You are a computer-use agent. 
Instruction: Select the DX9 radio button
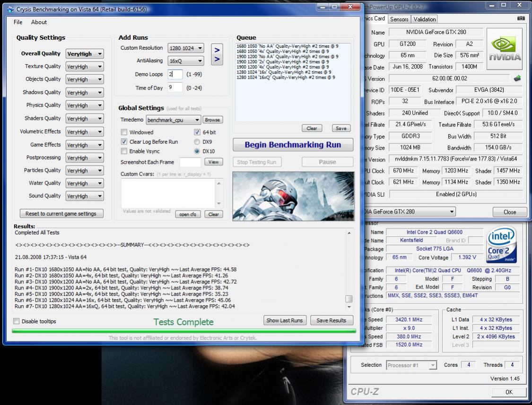click(197, 141)
